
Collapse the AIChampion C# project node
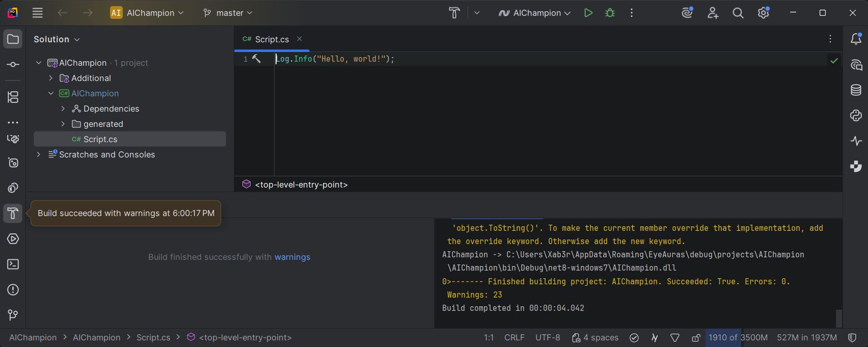(x=51, y=93)
